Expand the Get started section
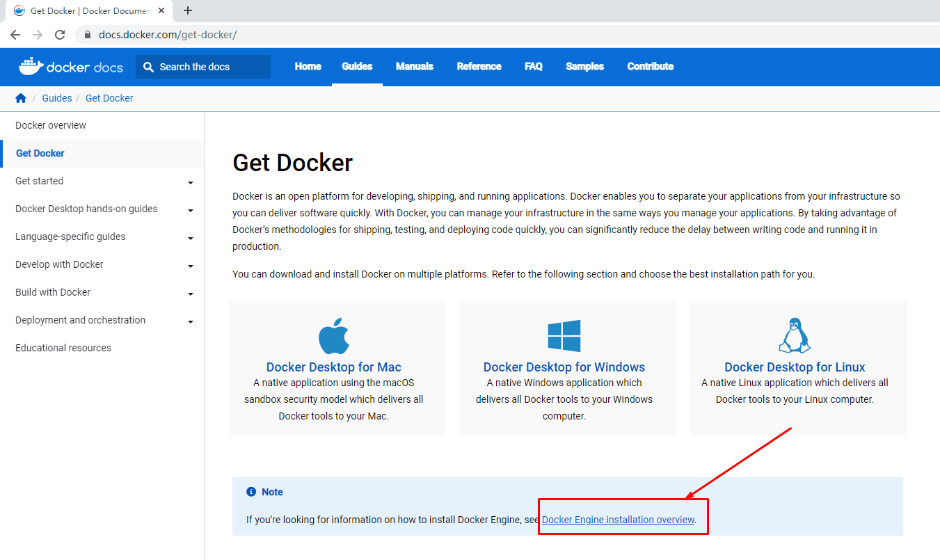The width and height of the screenshot is (940, 560). (x=191, y=183)
